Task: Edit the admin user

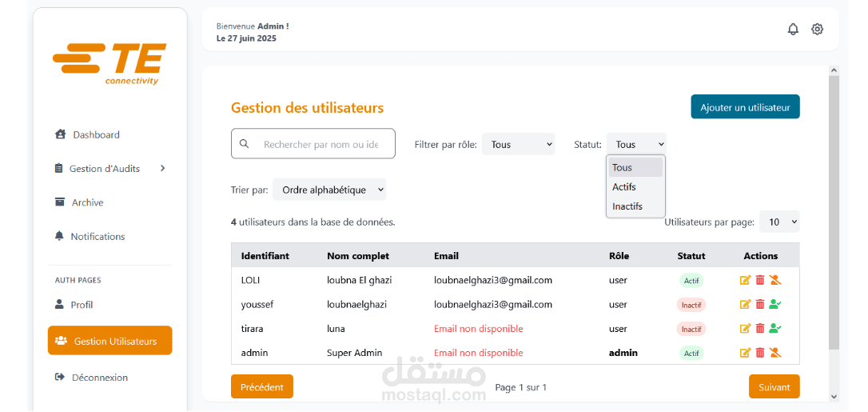Action: click(x=745, y=352)
